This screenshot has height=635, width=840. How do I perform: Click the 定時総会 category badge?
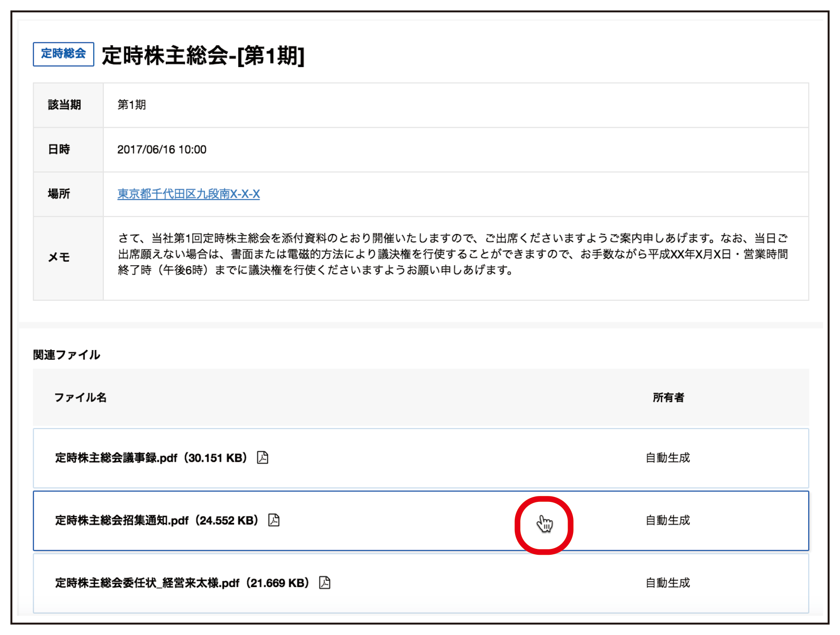(x=63, y=54)
